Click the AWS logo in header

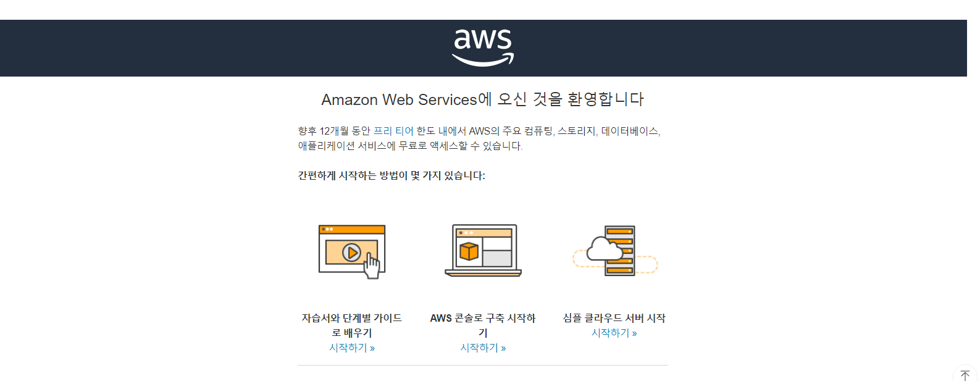tap(483, 48)
